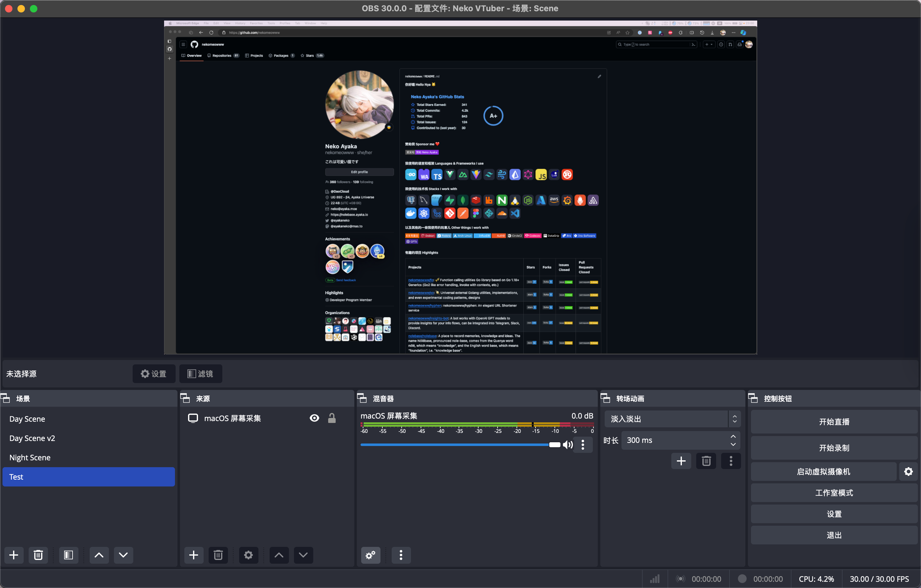Click the 开始录制 start recording button
Image resolution: width=921 pixels, height=588 pixels.
(834, 448)
